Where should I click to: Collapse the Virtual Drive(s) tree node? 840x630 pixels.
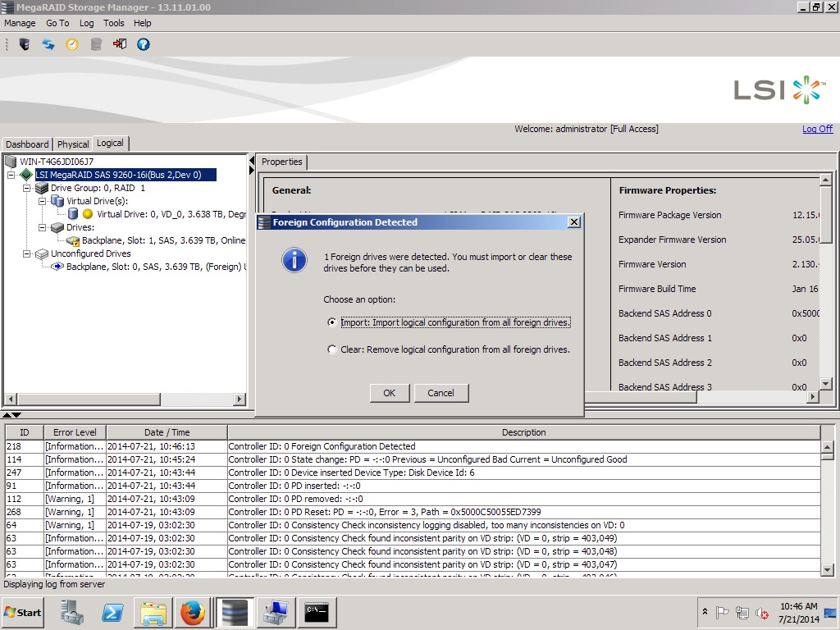click(x=43, y=201)
